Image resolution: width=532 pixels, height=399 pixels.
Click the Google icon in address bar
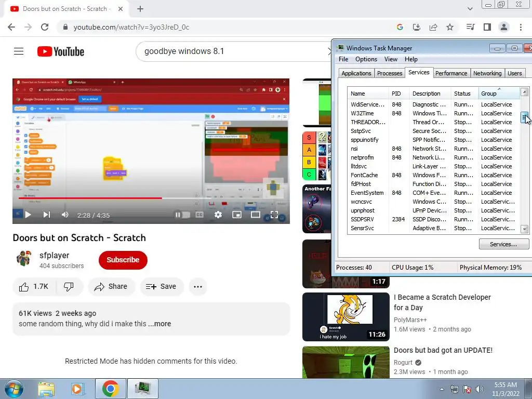point(400,27)
